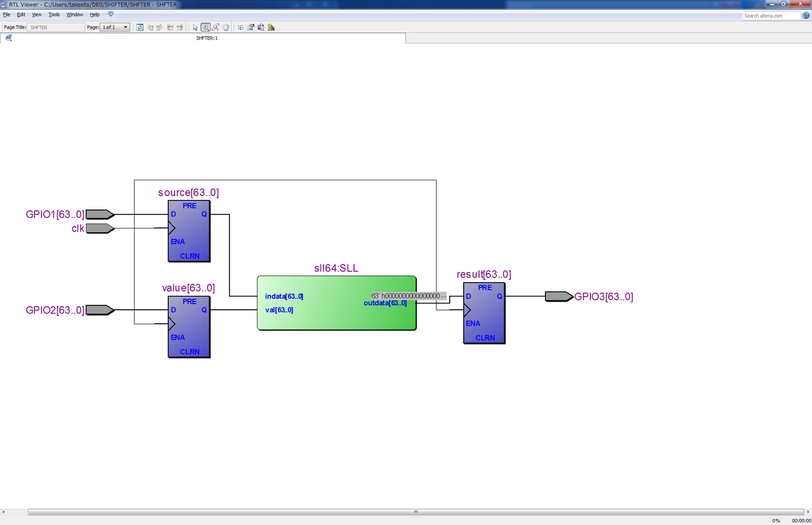Select the hand pan tool
812x525 pixels.
[225, 27]
